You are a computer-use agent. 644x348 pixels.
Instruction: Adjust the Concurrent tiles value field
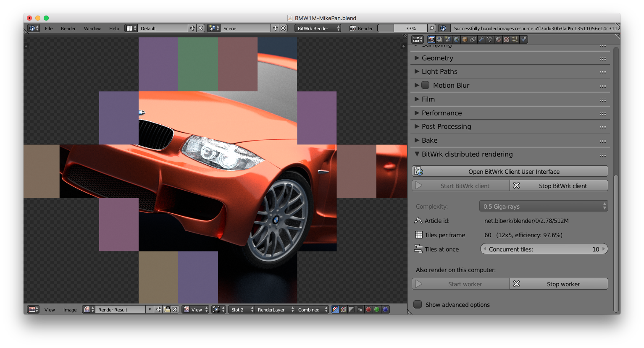[x=544, y=249]
